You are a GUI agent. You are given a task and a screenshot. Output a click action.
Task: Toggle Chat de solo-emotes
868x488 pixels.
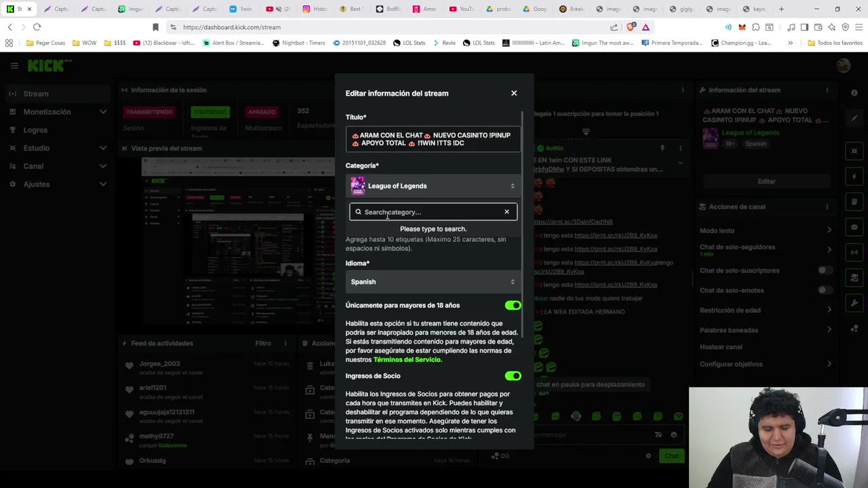pyautogui.click(x=824, y=290)
